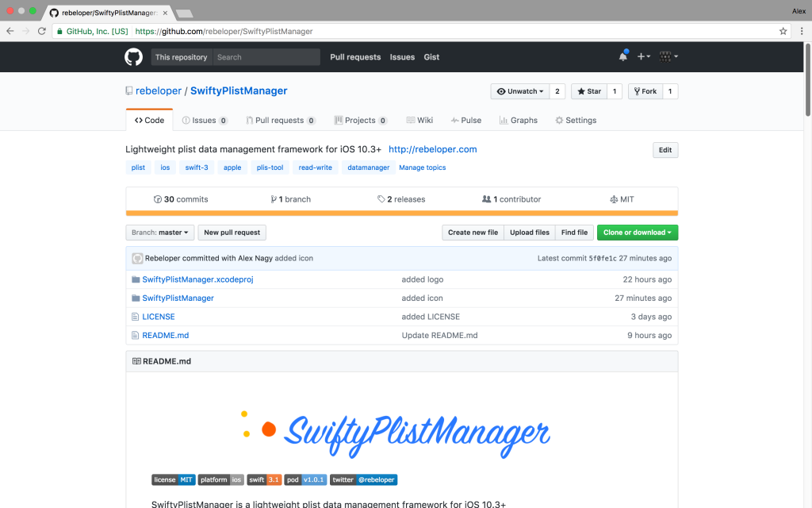812x508 pixels.
Task: Go back with browser back arrow
Action: pos(10,31)
